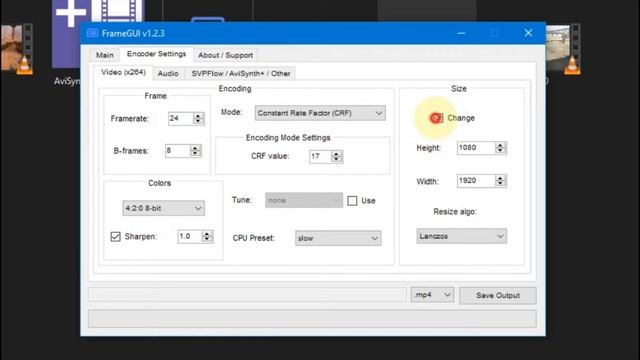Toggle the Sharpen checkbox
This screenshot has height=360, width=640.
[116, 237]
